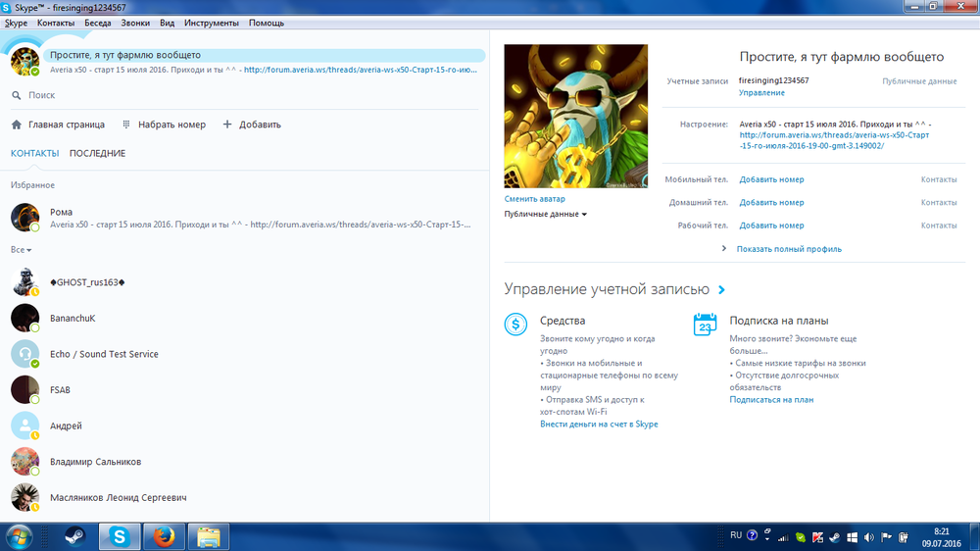Click Добавить номер for Мобильный тел.
The height and width of the screenshot is (551, 980).
(x=771, y=179)
